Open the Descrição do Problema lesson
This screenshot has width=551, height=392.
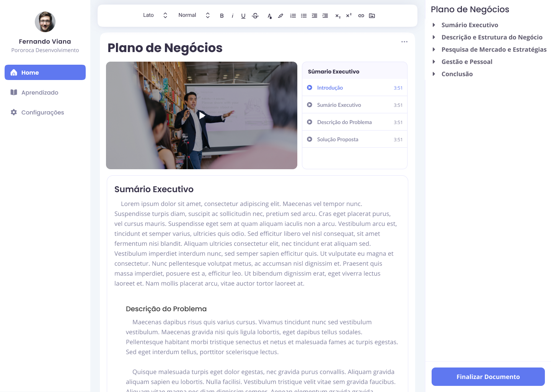[355, 122]
